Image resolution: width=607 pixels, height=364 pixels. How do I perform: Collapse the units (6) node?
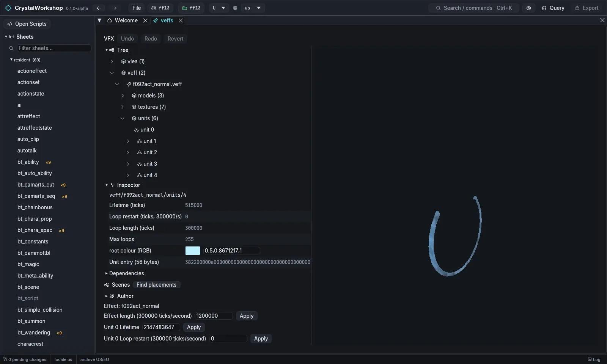[x=123, y=118]
